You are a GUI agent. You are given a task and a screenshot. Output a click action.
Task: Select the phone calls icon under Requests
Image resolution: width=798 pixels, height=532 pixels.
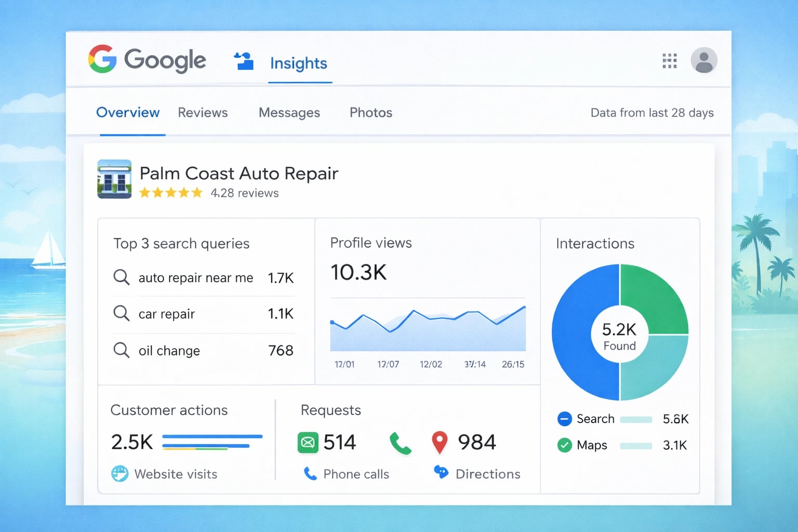pyautogui.click(x=400, y=443)
